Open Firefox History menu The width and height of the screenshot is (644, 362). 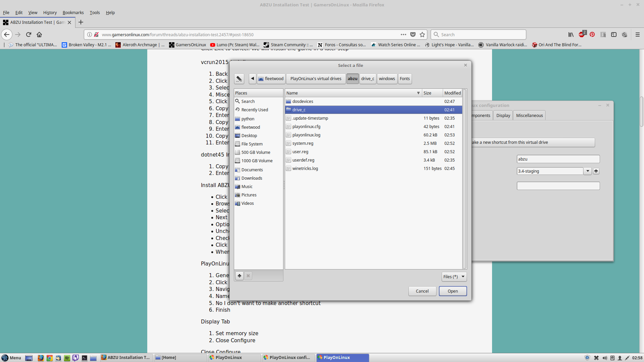click(50, 12)
